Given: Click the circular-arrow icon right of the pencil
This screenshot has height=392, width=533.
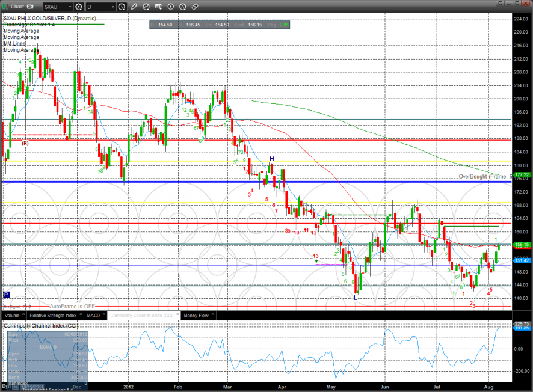Looking at the screenshot, I should point(147,7).
